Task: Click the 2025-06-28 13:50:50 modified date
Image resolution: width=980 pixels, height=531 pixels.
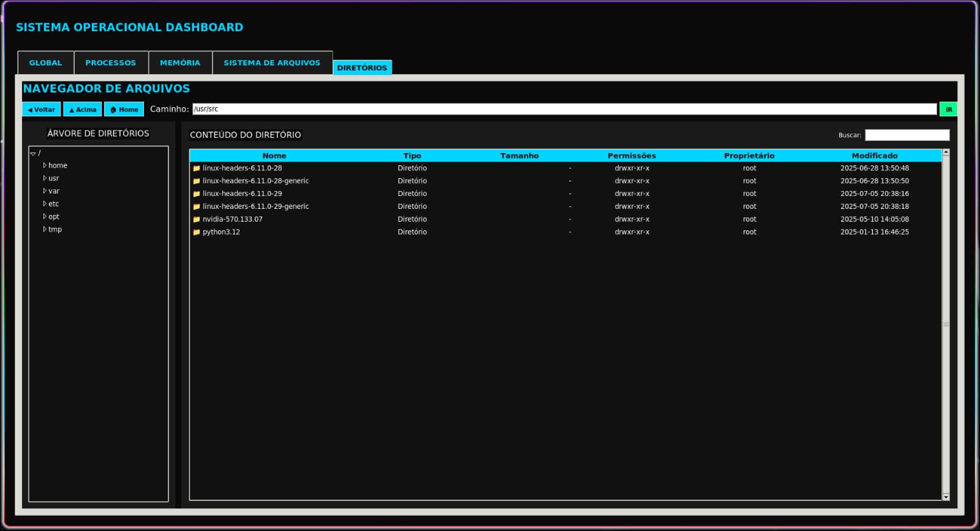Action: [875, 181]
